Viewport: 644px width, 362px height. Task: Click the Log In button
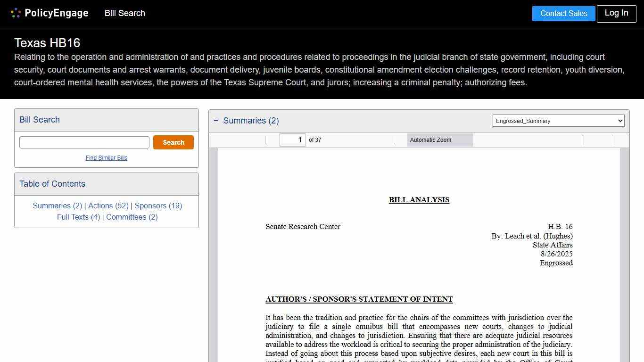[x=616, y=13]
